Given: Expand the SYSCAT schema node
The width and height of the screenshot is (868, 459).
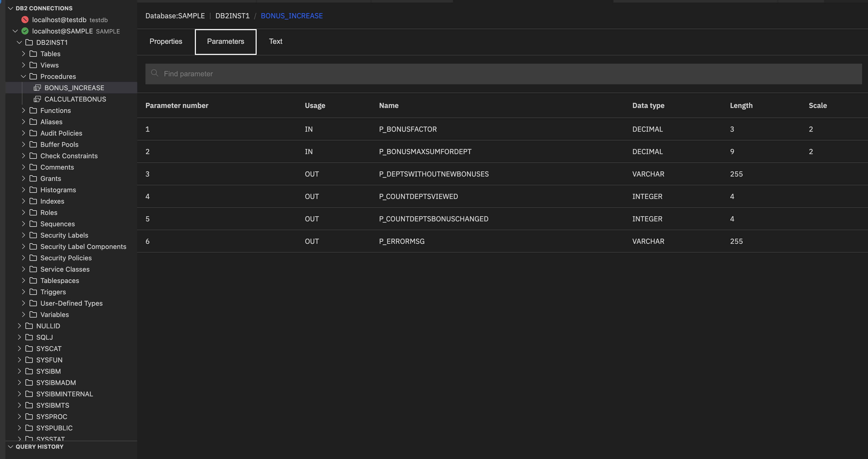Looking at the screenshot, I should coord(19,348).
